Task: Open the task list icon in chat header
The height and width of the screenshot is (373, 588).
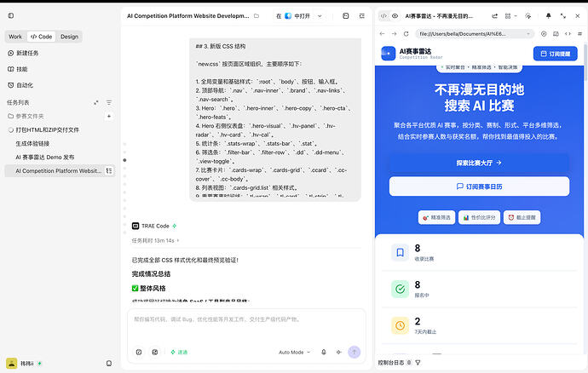Action: coord(362,16)
